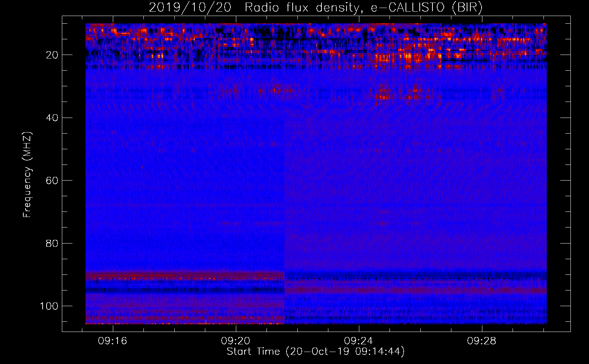Click the 80 MHz frequency tick label
589x364 pixels.
(x=52, y=243)
